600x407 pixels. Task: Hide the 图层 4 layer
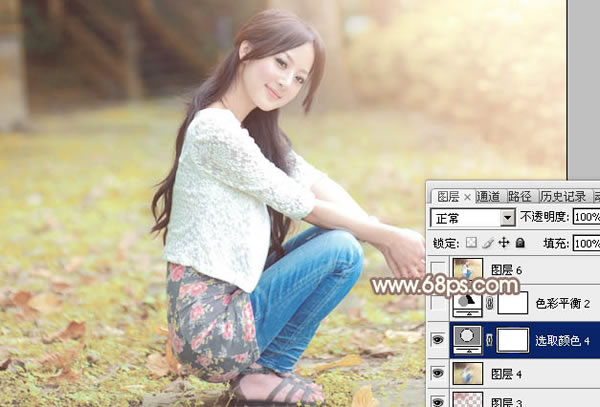[438, 373]
